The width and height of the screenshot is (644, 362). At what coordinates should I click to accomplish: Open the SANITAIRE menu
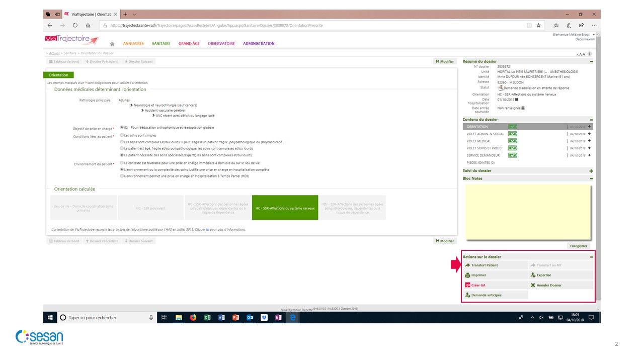[x=161, y=44]
